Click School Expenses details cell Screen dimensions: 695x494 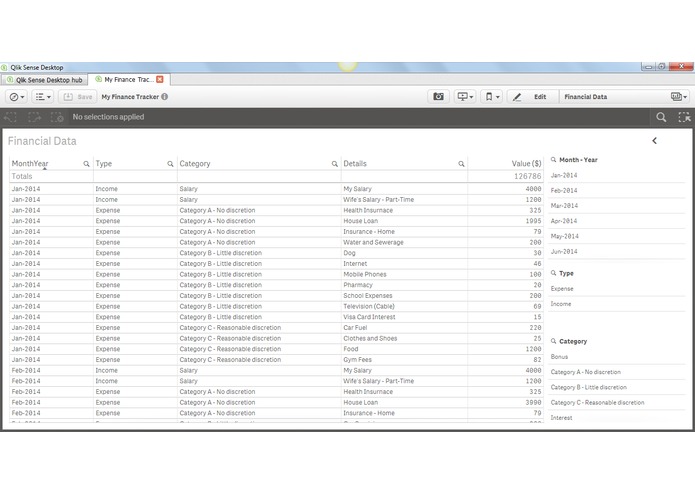click(404, 296)
